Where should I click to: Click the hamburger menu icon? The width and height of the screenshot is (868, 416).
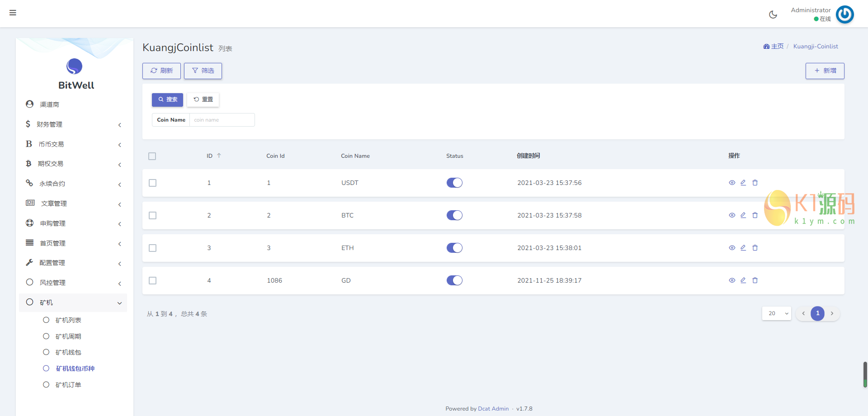click(13, 13)
